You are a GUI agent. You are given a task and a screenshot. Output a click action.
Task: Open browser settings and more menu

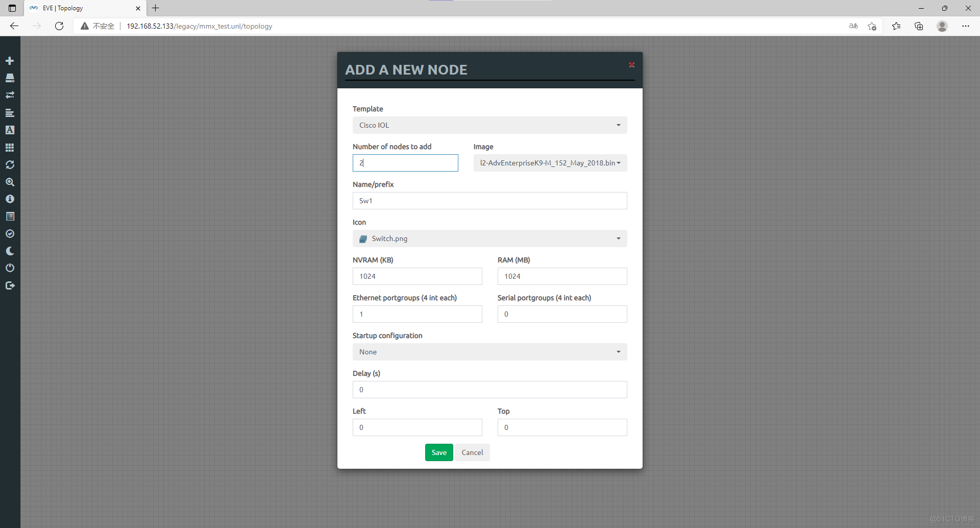coord(966,26)
